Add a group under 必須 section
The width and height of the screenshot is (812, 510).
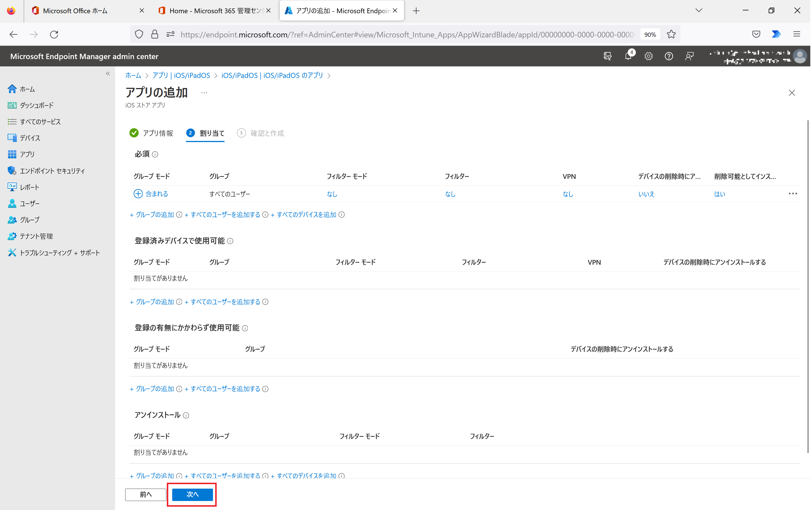tap(152, 215)
